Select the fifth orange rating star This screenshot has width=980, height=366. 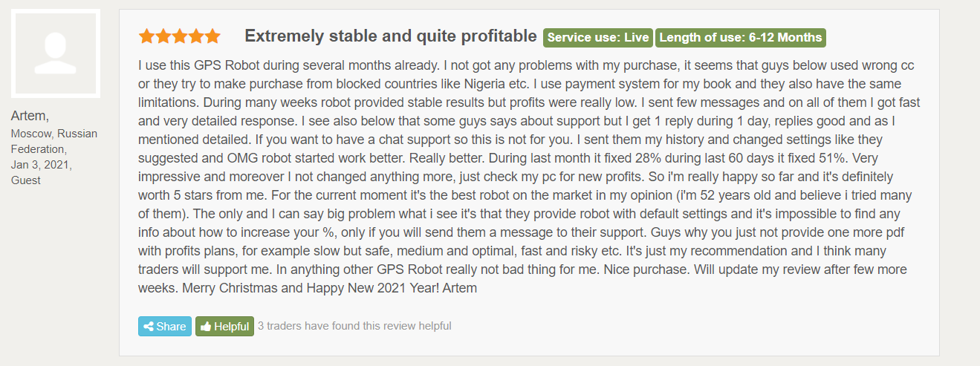point(212,36)
